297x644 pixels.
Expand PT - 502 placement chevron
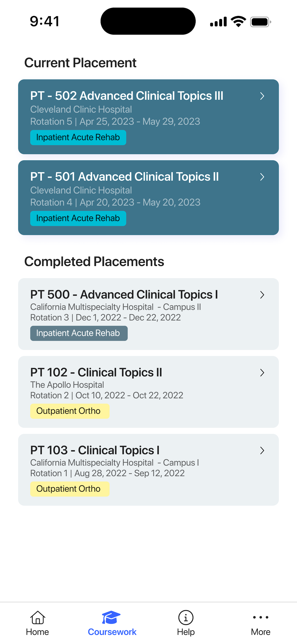click(x=262, y=96)
